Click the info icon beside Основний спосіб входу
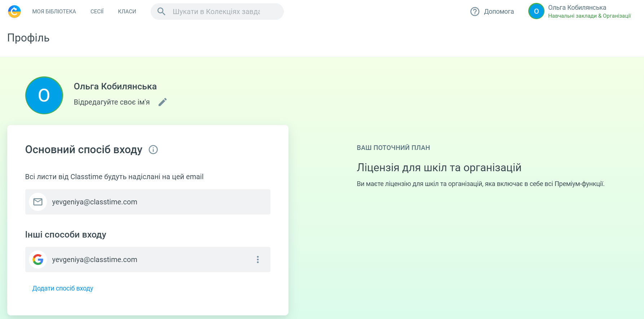This screenshot has width=644, height=319. coord(153,150)
